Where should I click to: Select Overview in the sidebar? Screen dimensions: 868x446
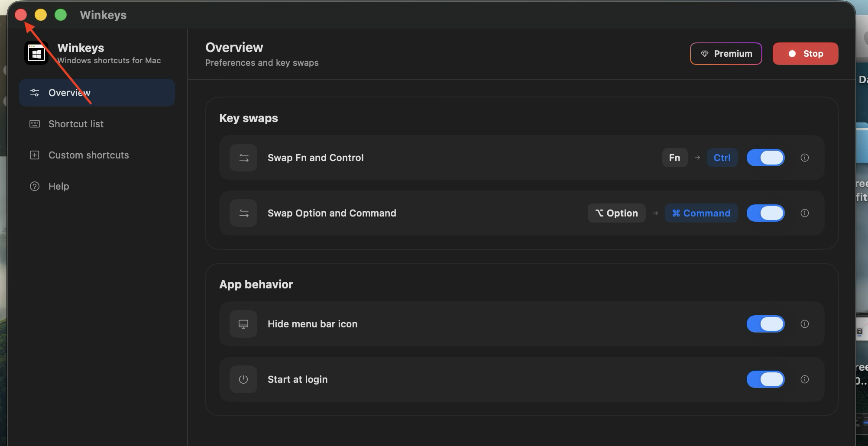point(97,93)
